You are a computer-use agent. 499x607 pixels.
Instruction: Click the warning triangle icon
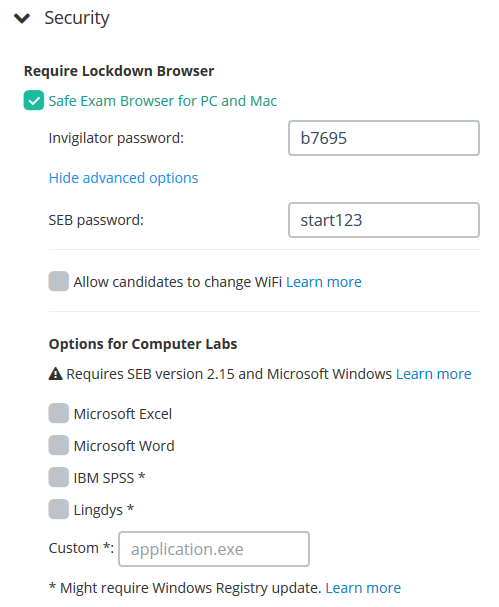[55, 374]
